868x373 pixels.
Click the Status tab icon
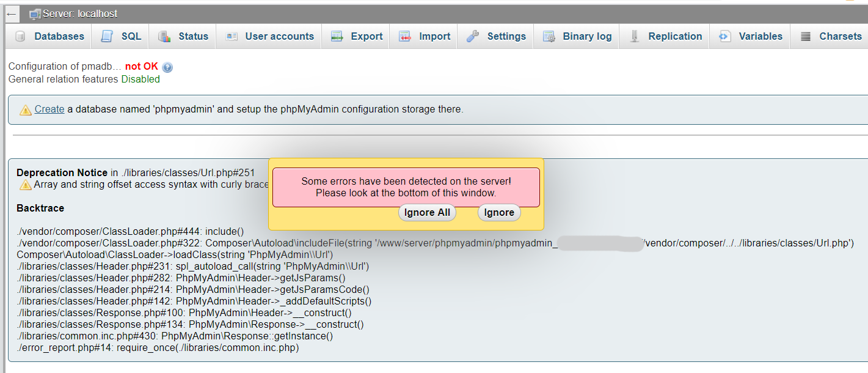[x=164, y=37]
